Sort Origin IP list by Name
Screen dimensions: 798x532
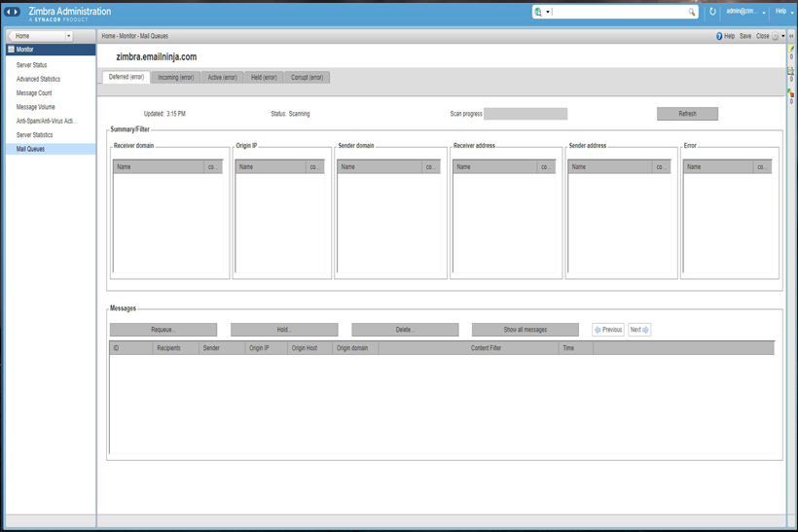coord(271,167)
